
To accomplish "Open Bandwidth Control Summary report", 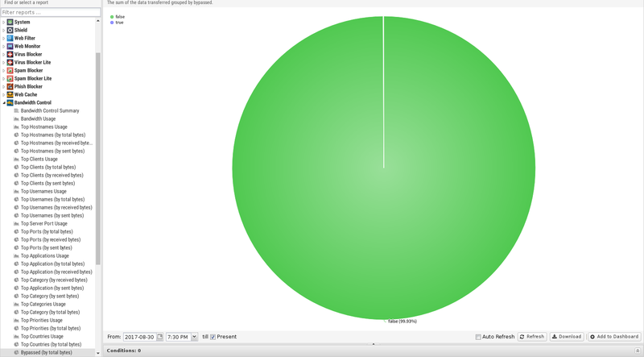I will click(x=50, y=110).
